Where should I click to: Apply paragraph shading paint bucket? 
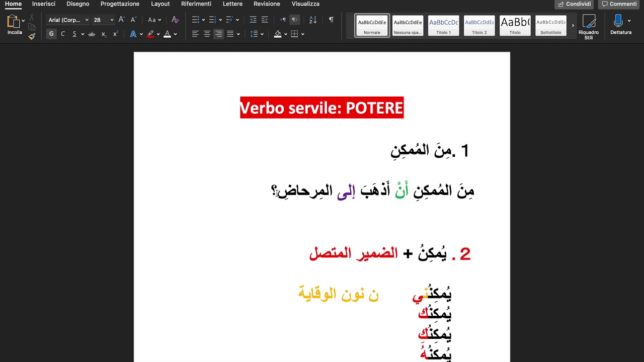coord(278,34)
